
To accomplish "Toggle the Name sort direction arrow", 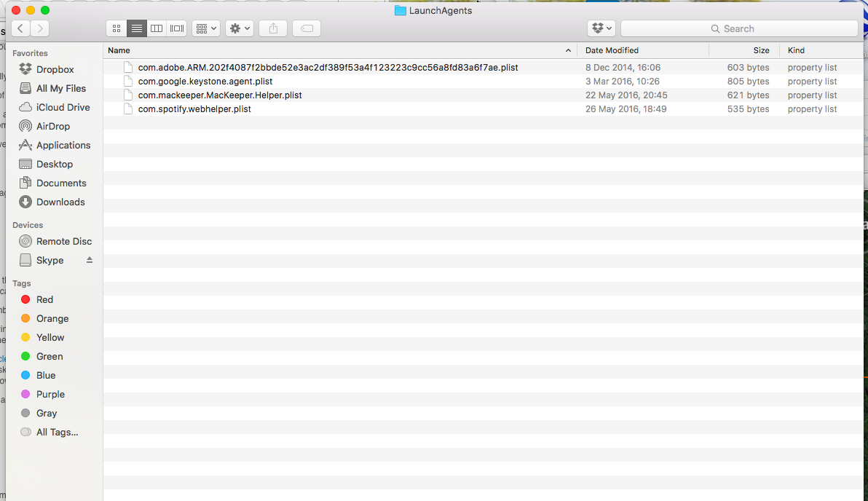I will 568,50.
